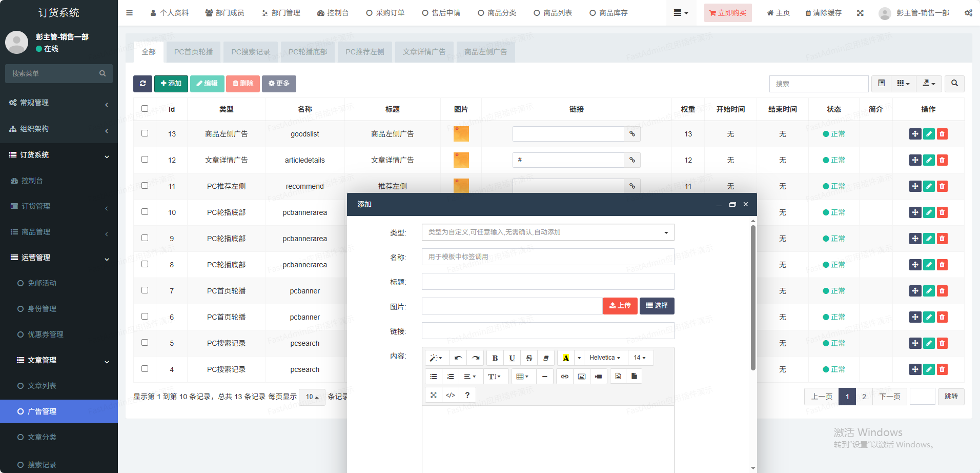Click the insert picture icon in editor

pyautogui.click(x=581, y=377)
